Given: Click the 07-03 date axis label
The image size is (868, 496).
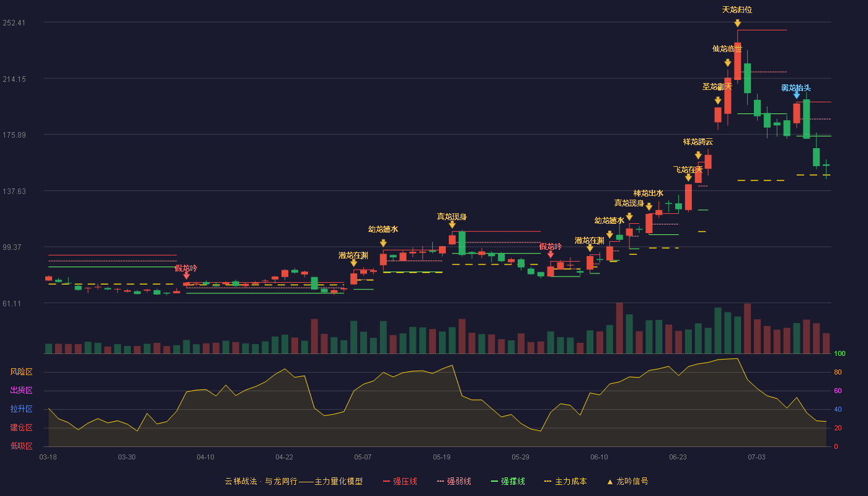Looking at the screenshot, I should coord(756,457).
